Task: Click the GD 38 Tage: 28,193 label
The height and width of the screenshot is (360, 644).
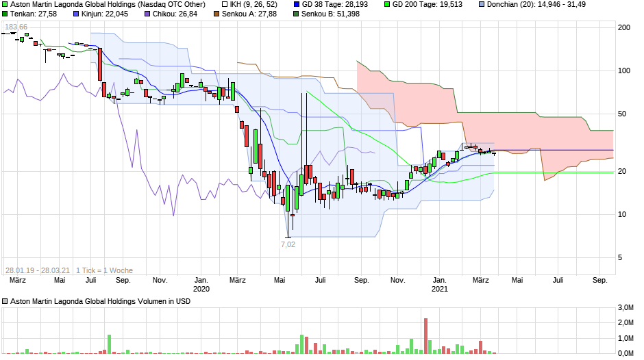Action: [335, 5]
